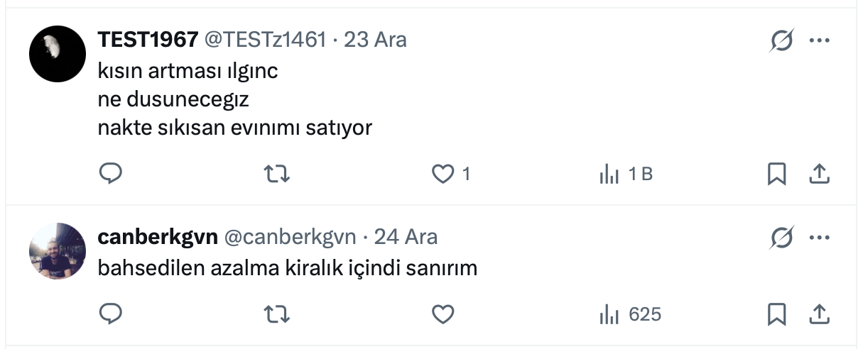Open Grok icon on TEST1967's tweet
Image resolution: width=868 pixels, height=349 pixels.
pyautogui.click(x=781, y=40)
